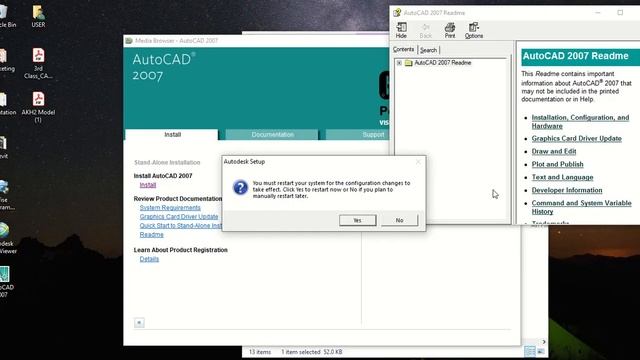The image size is (640, 360).
Task: Switch to the Contents tab in Readme
Action: tap(403, 49)
